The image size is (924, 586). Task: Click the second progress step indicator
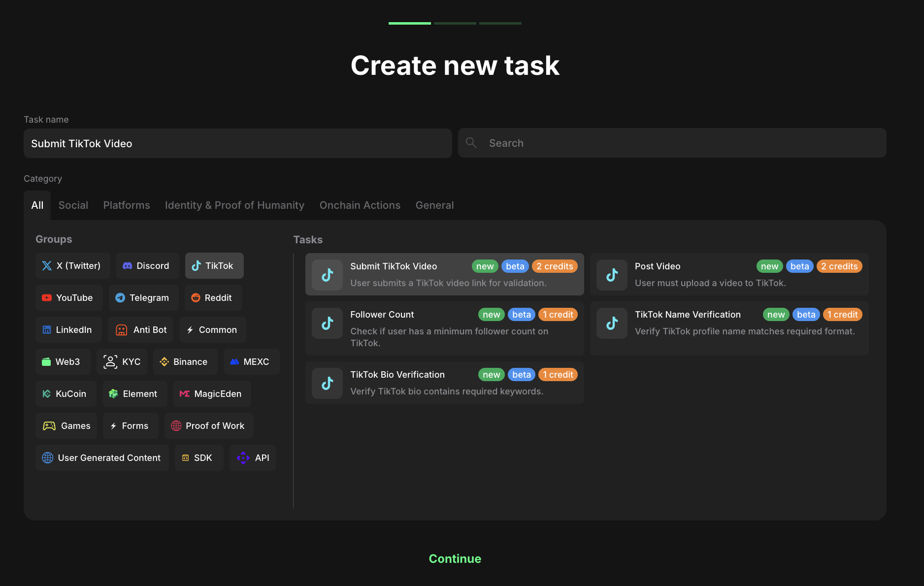point(455,23)
